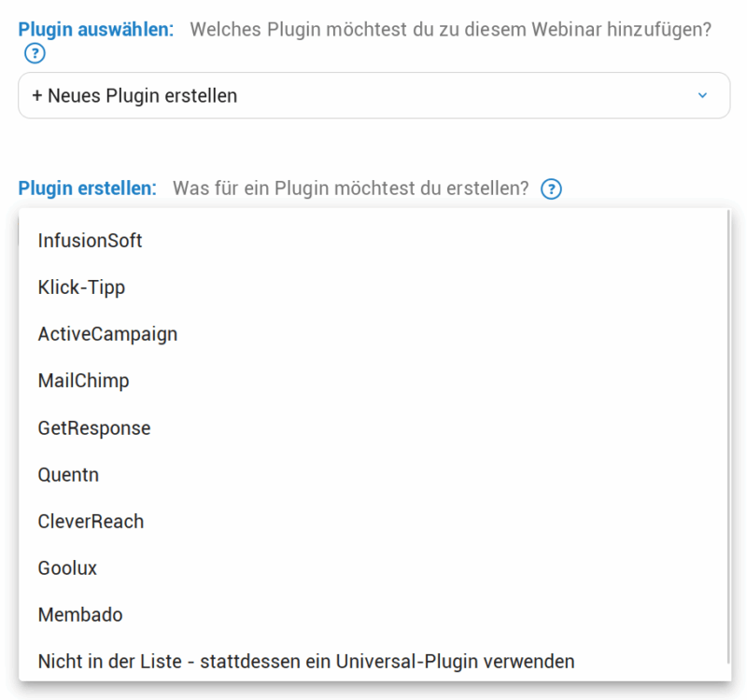The height and width of the screenshot is (700, 747).
Task: Select the Quentn plugin entry
Action: 68,474
